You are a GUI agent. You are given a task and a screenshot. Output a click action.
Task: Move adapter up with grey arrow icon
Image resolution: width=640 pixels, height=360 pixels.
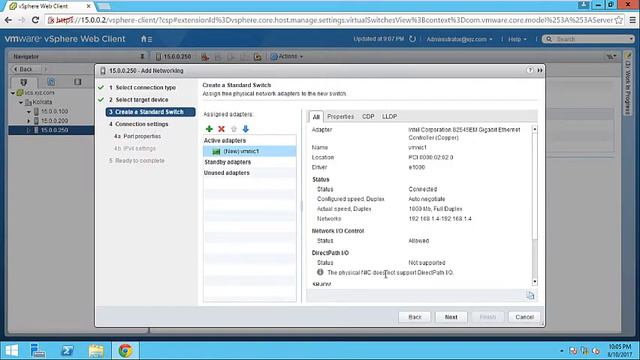(x=233, y=129)
